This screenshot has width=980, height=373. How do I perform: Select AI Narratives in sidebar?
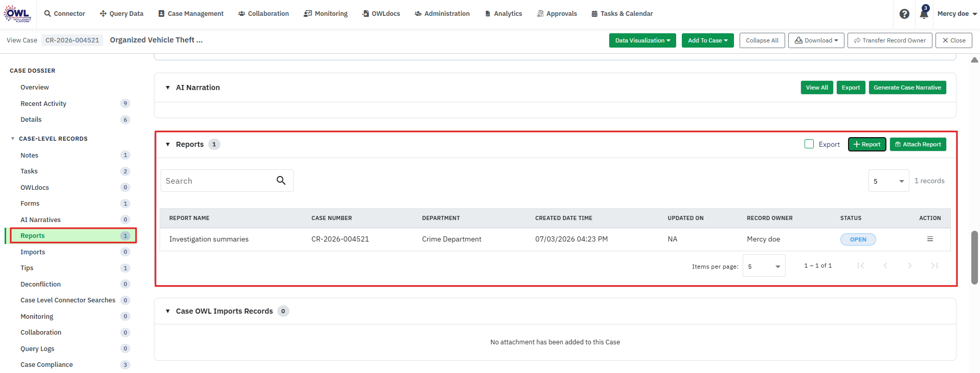40,220
